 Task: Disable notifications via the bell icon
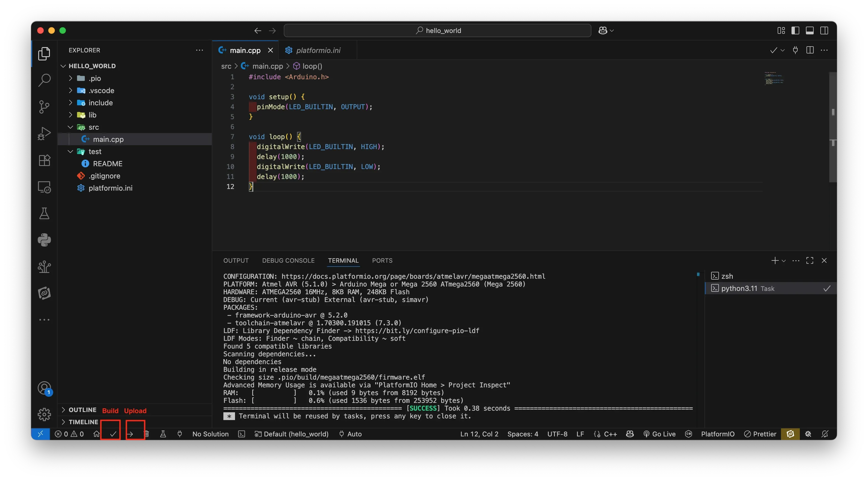(824, 434)
